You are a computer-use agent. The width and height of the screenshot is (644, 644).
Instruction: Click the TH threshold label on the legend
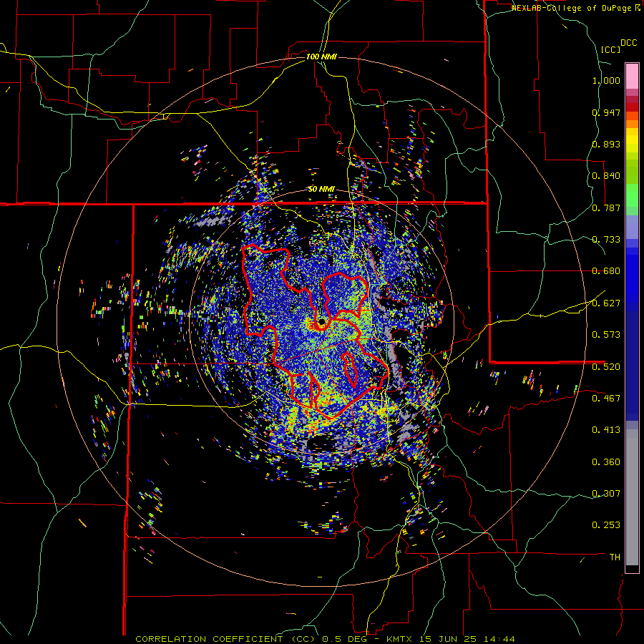point(615,557)
